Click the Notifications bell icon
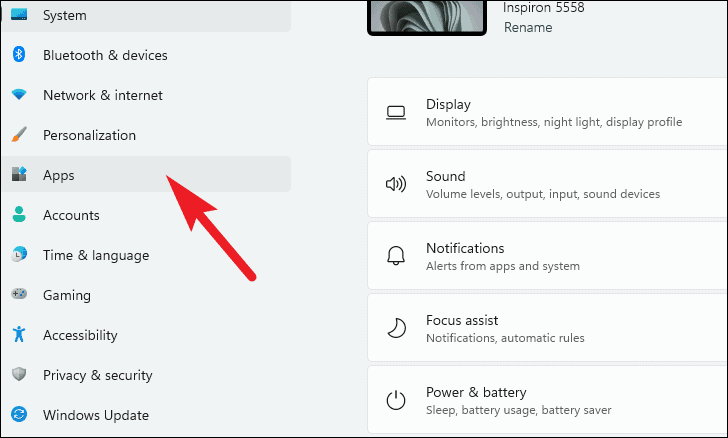Viewport: 728px width, 438px height. point(396,256)
